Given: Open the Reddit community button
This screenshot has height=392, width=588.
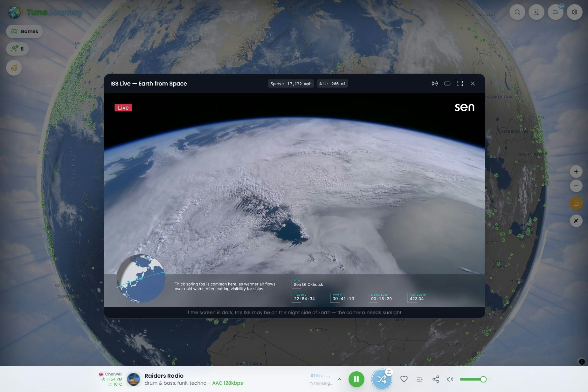Looking at the screenshot, I should (14, 68).
